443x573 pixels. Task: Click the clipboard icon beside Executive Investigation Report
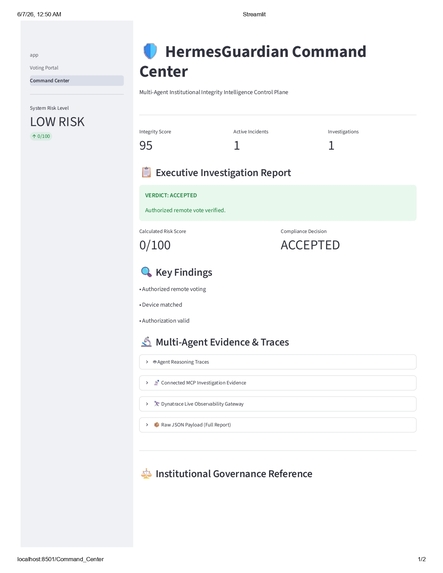[x=146, y=172]
